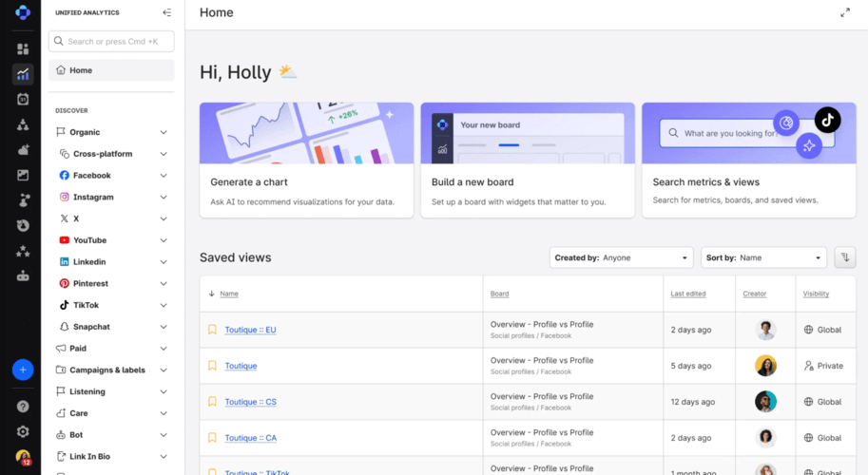
Task: Click '12 days ago' last edited cell
Action: click(692, 402)
